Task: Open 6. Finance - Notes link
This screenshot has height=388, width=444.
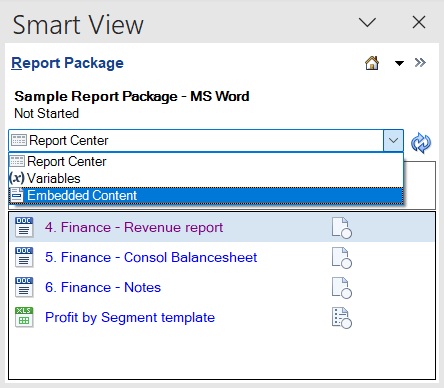Action: pyautogui.click(x=103, y=287)
